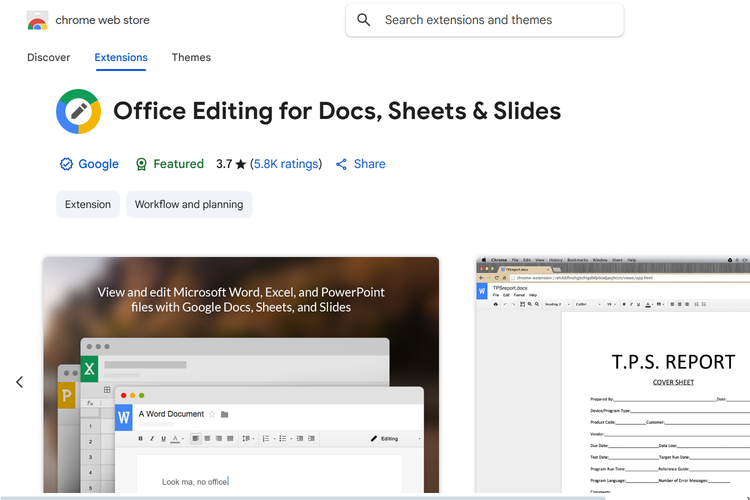Viewport: 750px width, 500px height.
Task: Click the TPSreport.docx file name
Action: click(x=510, y=288)
